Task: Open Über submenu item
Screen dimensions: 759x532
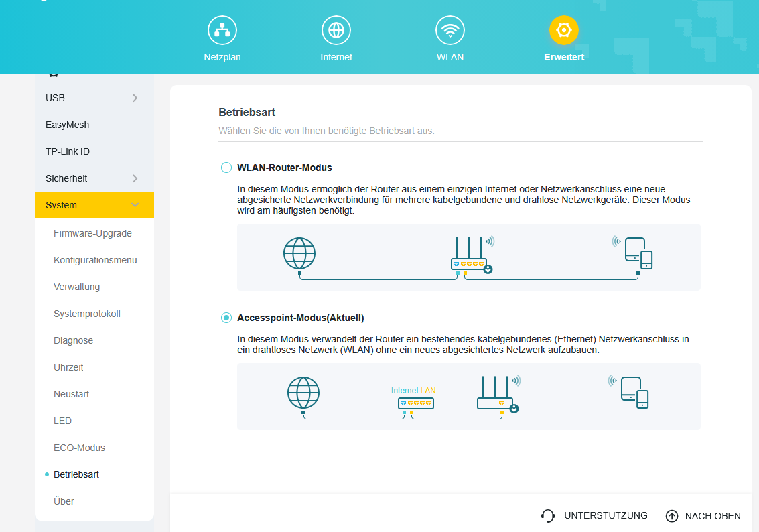Action: 64,501
